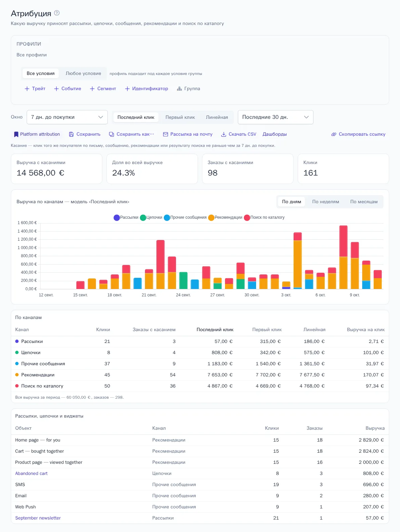Click the save disk icon

pos(71,134)
